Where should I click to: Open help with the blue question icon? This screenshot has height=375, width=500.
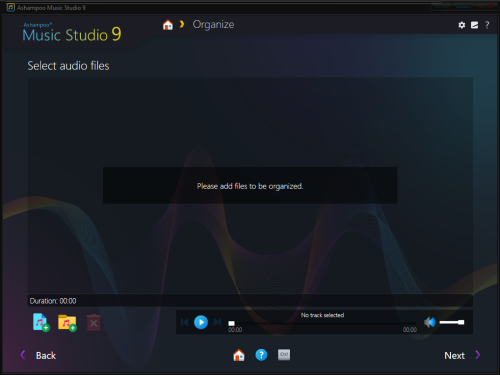[x=261, y=355]
